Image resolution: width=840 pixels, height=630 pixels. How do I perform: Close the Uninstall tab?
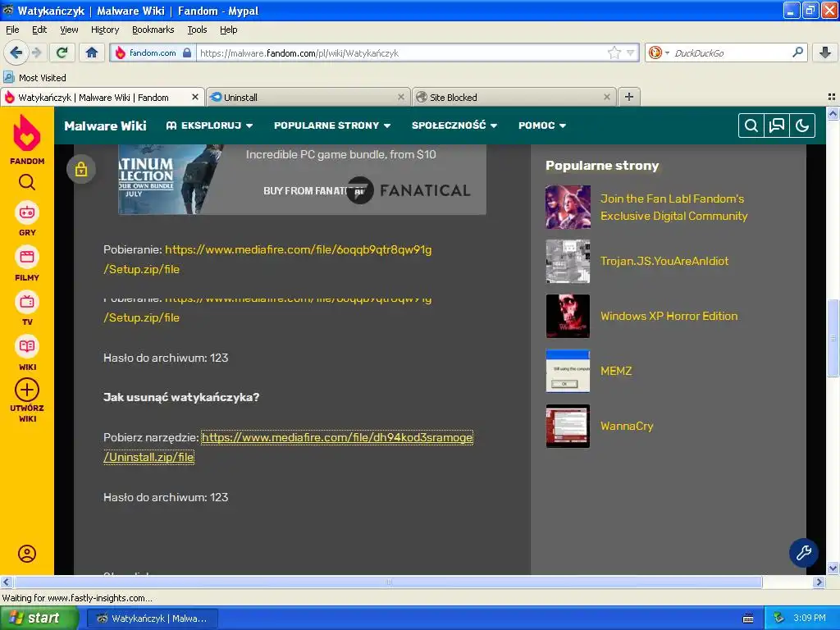(x=400, y=97)
